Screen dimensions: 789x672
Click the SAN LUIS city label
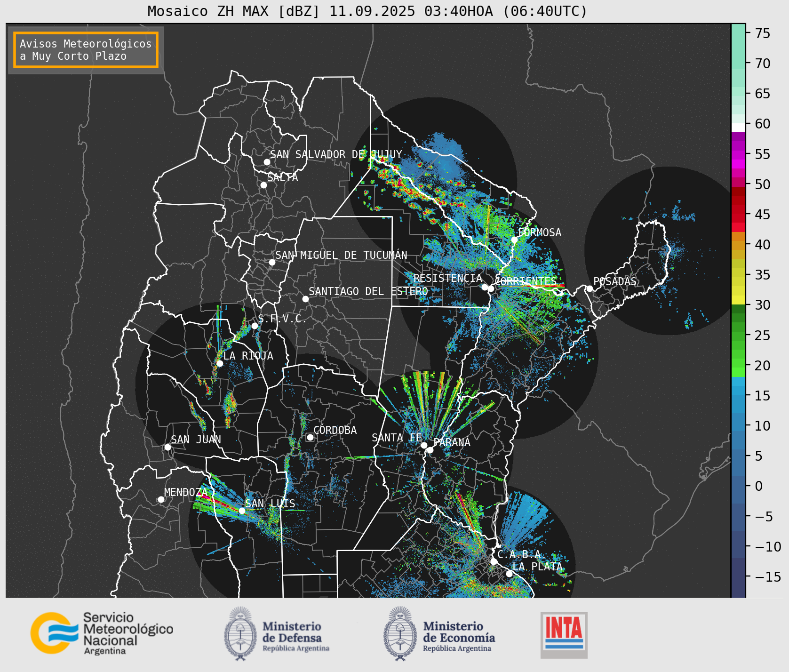pyautogui.click(x=270, y=504)
